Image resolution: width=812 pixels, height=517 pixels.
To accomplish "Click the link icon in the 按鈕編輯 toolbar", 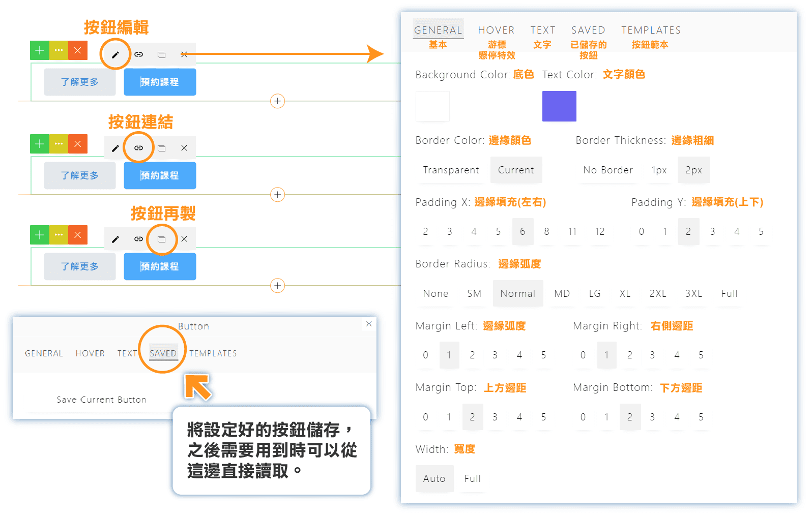I will 138,54.
